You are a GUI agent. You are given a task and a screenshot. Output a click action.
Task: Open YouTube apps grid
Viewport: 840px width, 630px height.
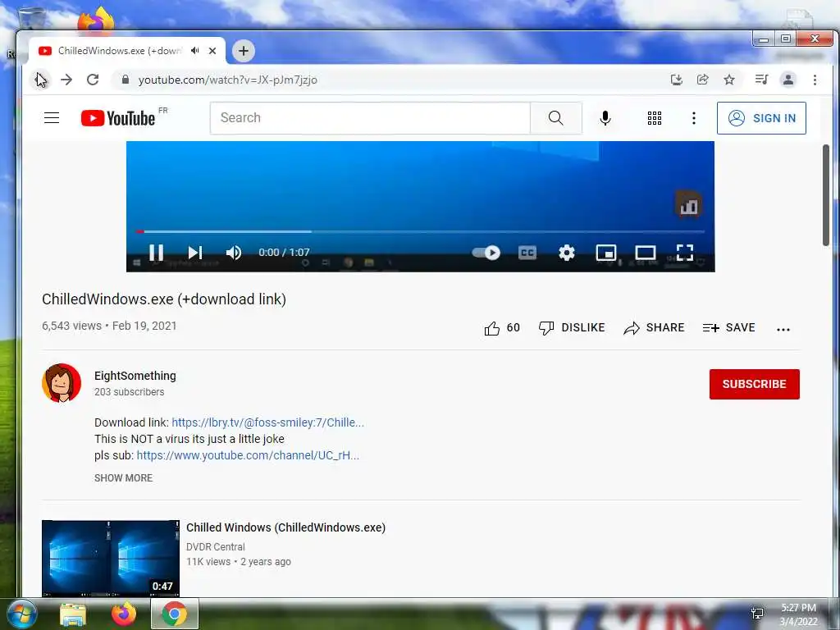pos(654,118)
